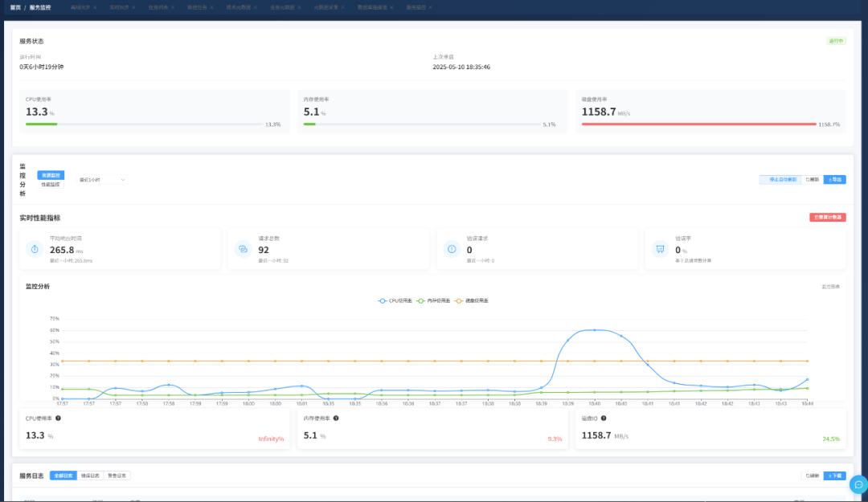
Task: Click the green 24.5% change value
Action: 831,439
